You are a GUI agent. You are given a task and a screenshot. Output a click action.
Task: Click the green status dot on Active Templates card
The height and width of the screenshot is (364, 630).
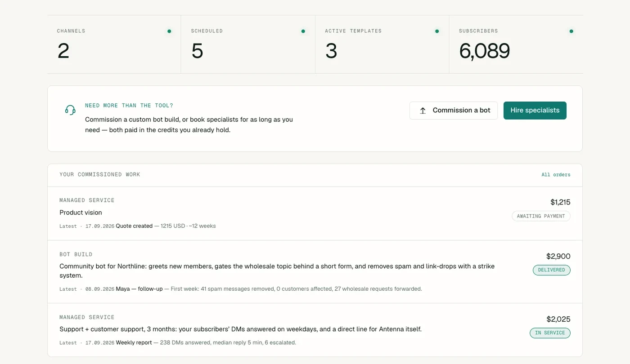click(437, 31)
